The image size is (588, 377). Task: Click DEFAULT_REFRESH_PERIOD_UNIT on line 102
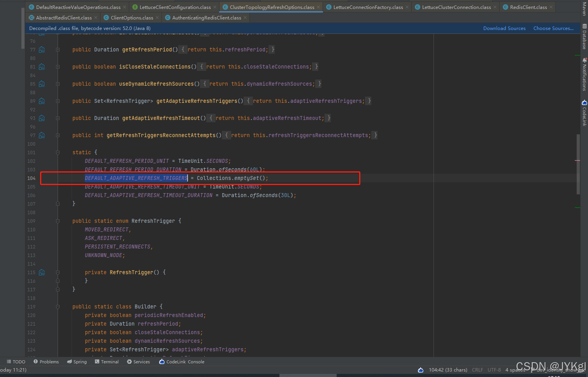[127, 161]
